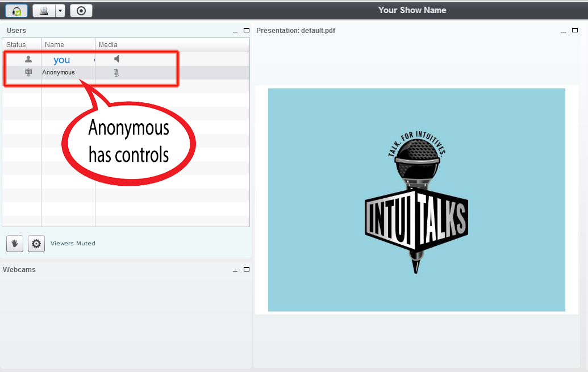Click the IntuiTalks presentation slide
588x372 pixels.
tap(416, 200)
